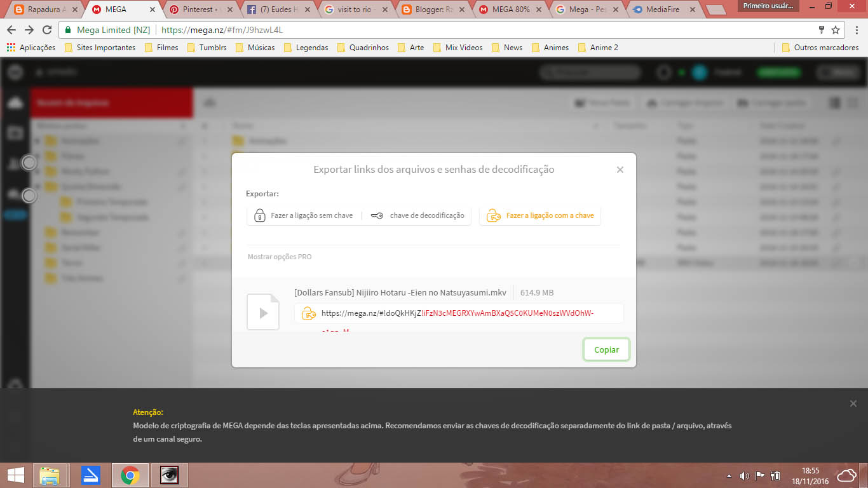Show hidden system tray icons
The height and width of the screenshot is (488, 868).
[729, 476]
